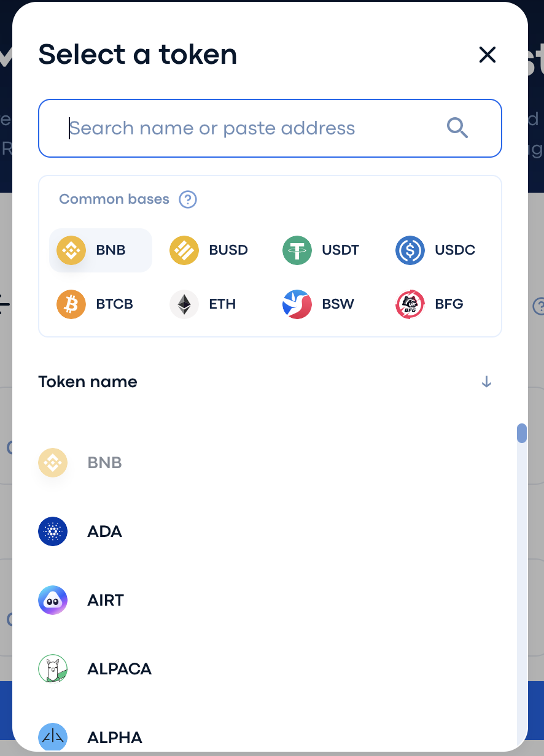Screen dimensions: 544x756
Task: Choose AIRT from the token list
Action: [106, 600]
